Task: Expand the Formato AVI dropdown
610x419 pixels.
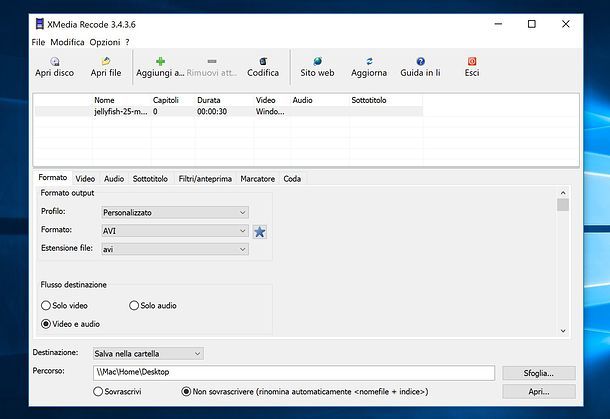Action: point(175,231)
